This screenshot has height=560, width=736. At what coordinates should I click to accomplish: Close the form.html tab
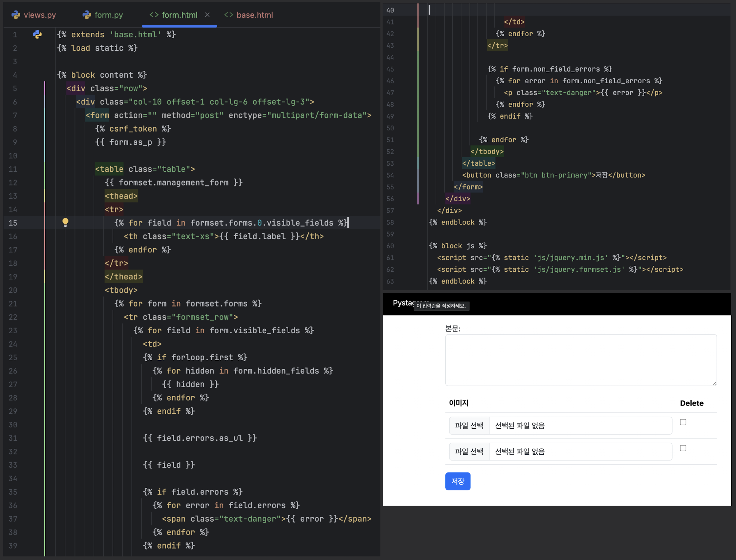coord(207,15)
